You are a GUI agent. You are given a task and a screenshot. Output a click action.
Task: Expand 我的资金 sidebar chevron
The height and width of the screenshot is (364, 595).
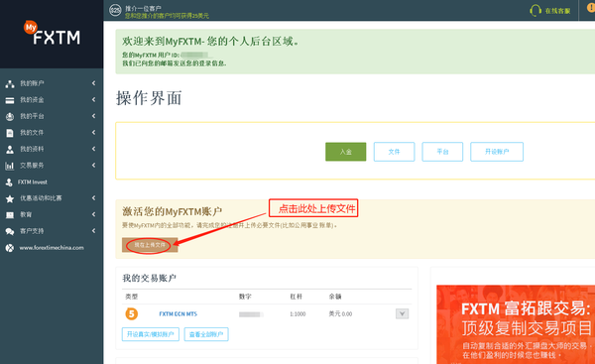93,99
